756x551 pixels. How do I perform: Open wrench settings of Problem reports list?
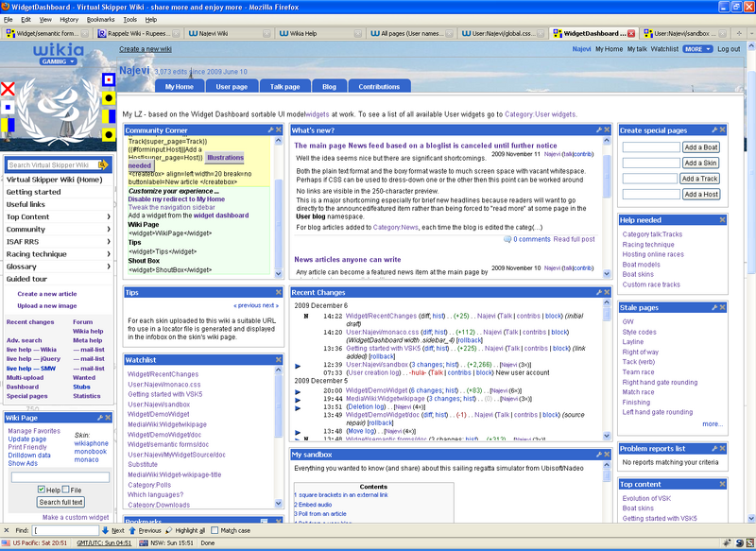coord(714,448)
